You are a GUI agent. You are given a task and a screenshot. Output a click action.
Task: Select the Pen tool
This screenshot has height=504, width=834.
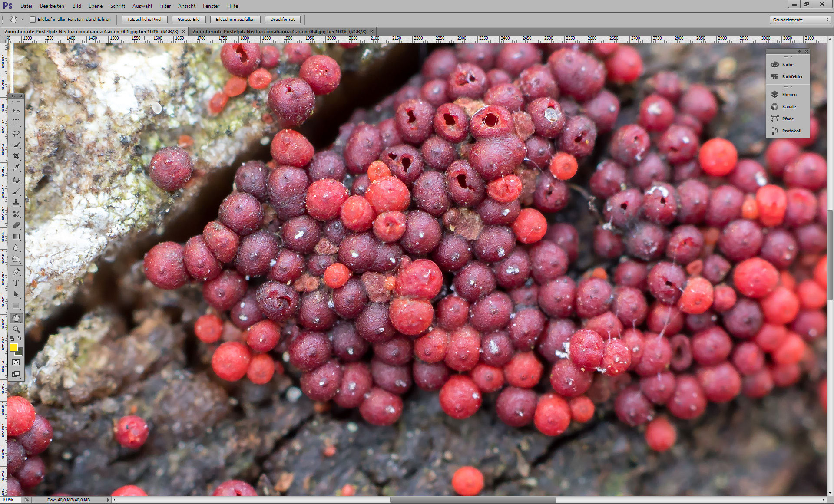point(16,272)
